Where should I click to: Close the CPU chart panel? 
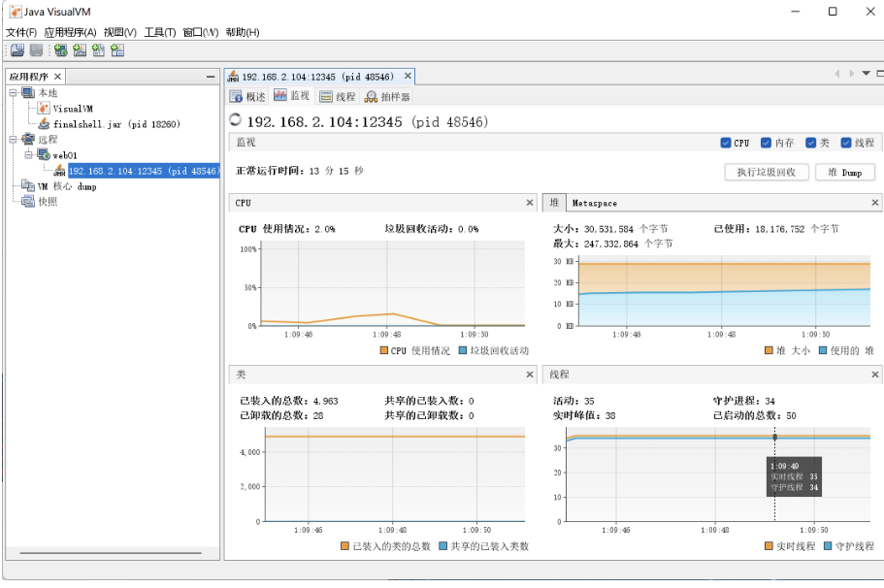(530, 203)
